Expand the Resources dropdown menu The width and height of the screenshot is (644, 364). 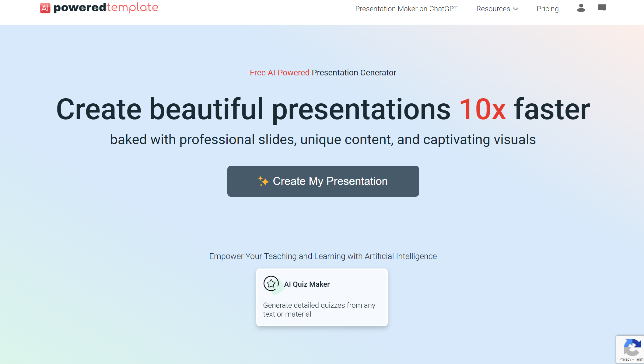493,9
